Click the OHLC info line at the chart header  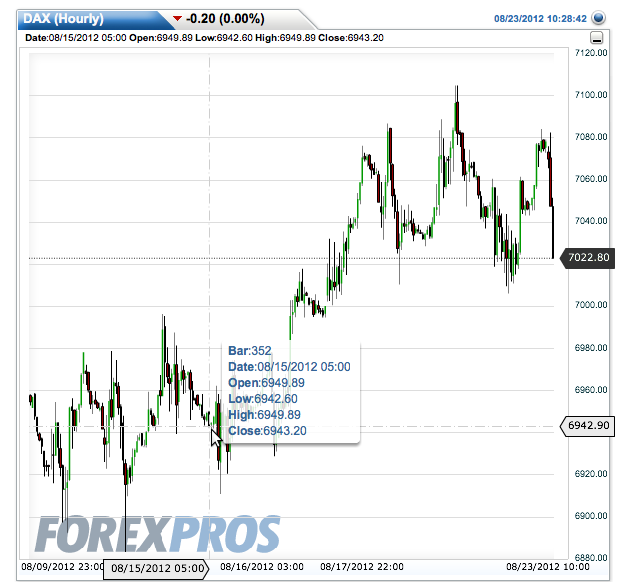click(x=204, y=38)
